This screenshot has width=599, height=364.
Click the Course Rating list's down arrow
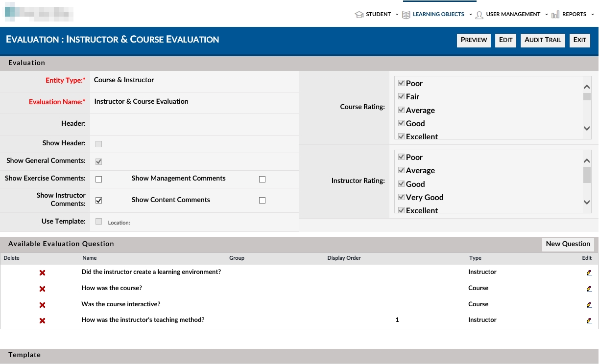[587, 128]
